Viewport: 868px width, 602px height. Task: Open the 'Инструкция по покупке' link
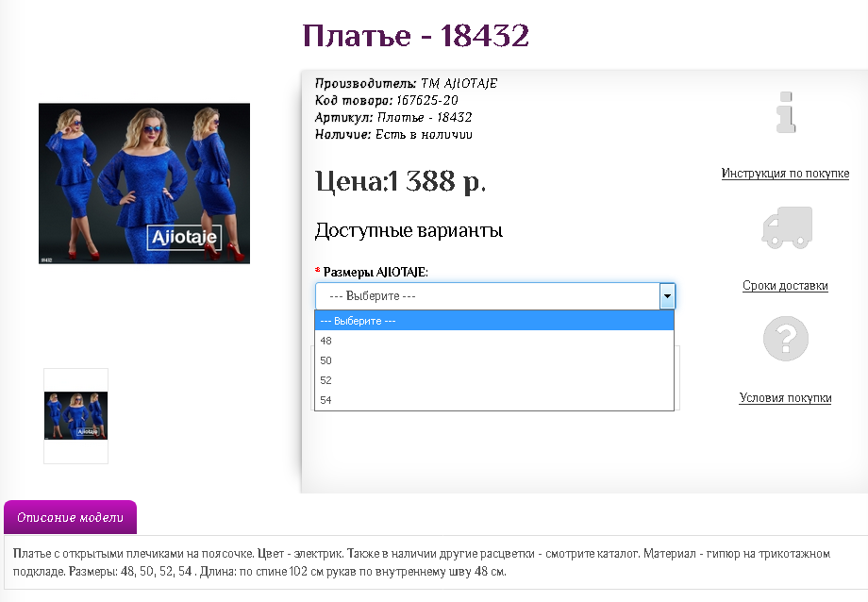pos(785,173)
